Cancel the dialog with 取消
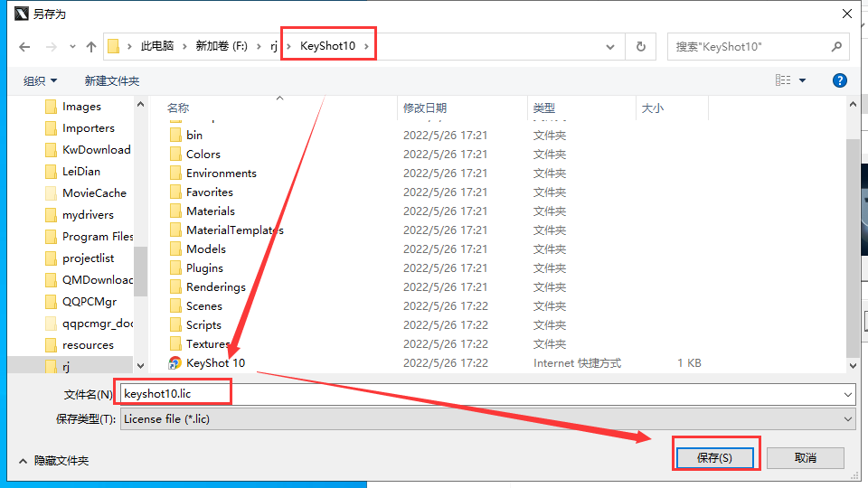This screenshot has width=868, height=488. (x=806, y=457)
